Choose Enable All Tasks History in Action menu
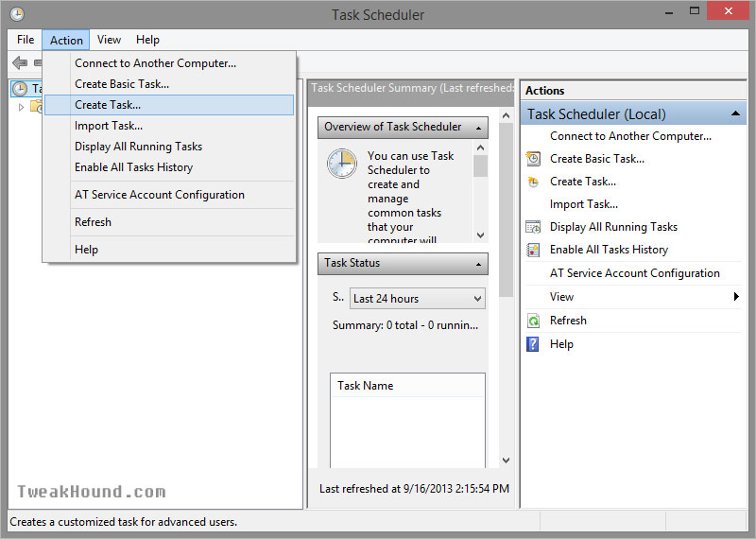 tap(169, 167)
